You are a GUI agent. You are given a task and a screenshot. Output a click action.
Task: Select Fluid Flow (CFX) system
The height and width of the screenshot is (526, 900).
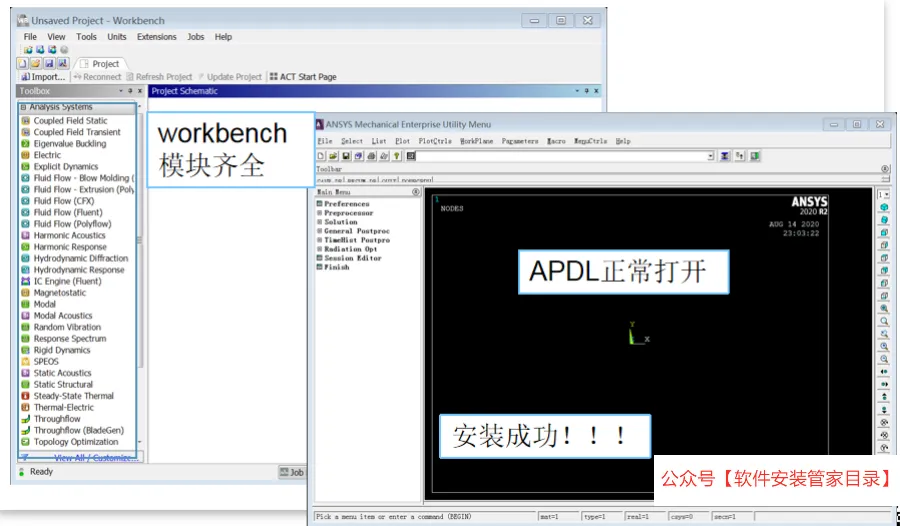click(x=64, y=201)
